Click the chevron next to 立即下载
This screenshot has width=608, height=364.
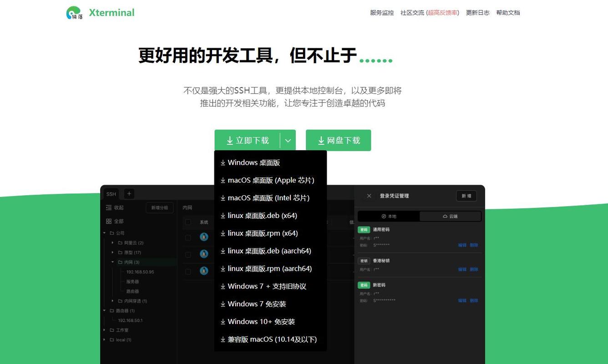(288, 141)
